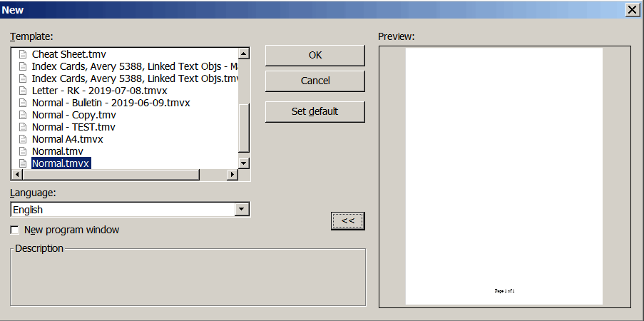
Task: Click the page preview thumbnail
Action: pyautogui.click(x=504, y=176)
